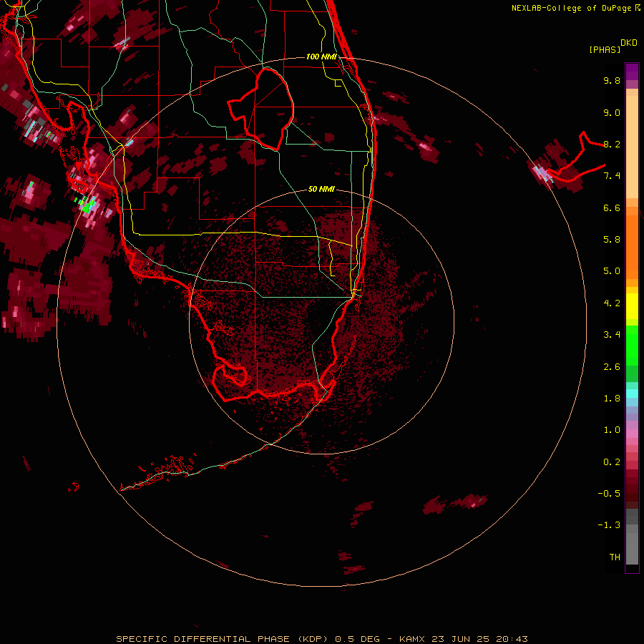Select the 4.2 scale value

pos(612,303)
